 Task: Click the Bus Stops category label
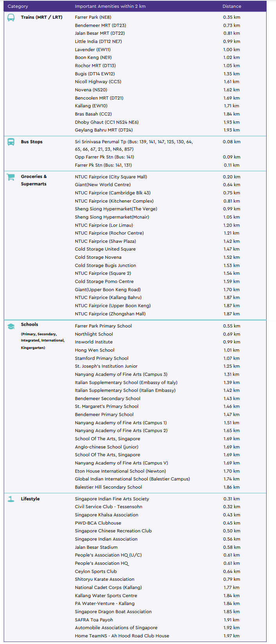[32, 142]
